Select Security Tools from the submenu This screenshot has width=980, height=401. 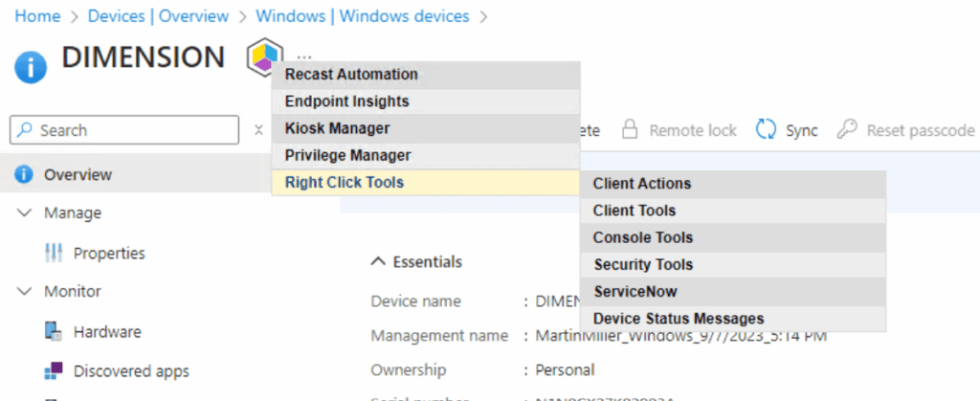[642, 264]
